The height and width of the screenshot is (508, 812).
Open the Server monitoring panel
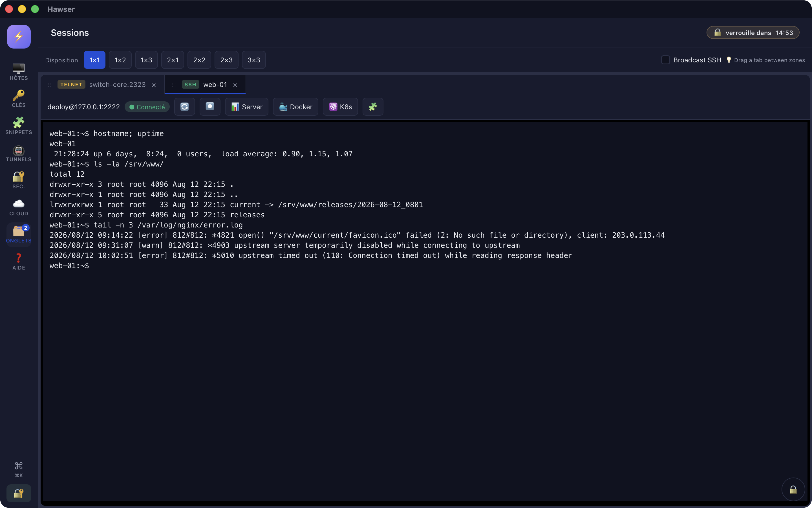(x=247, y=107)
